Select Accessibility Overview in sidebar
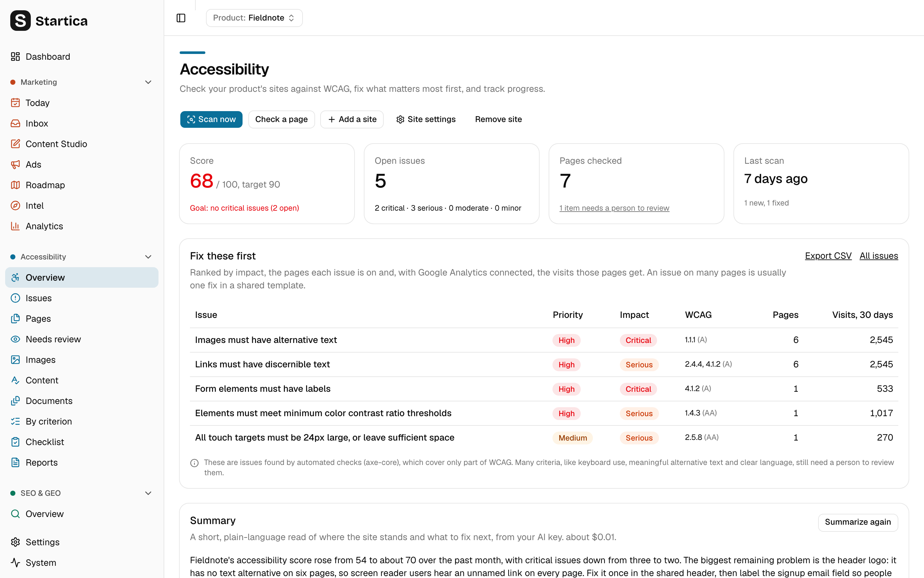Screen dimensions: 924x578 (x=82, y=277)
